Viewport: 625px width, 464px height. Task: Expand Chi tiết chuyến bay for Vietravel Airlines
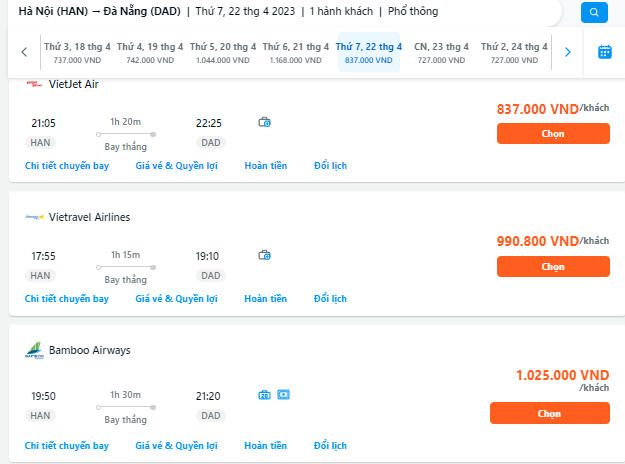point(67,299)
